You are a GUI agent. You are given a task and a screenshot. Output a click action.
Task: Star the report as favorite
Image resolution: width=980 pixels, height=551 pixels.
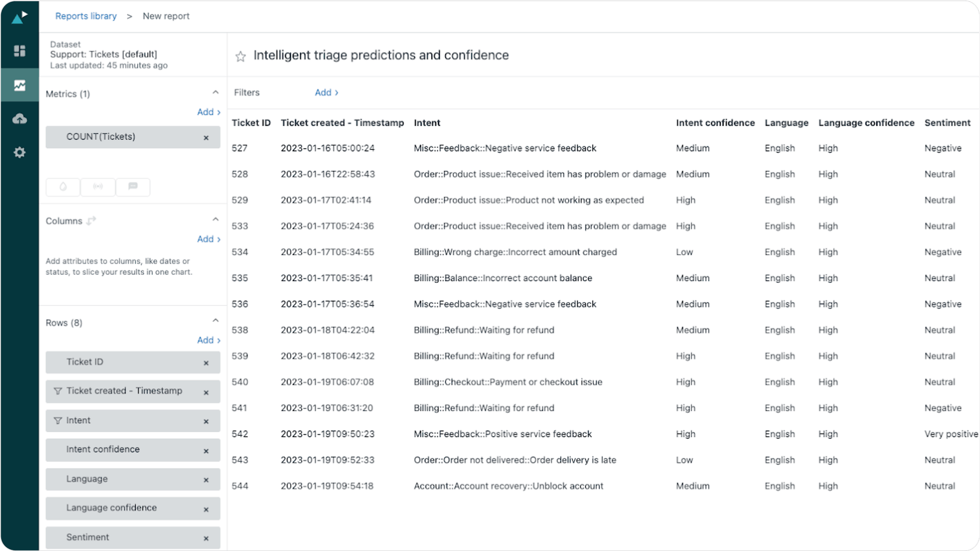[x=240, y=57]
